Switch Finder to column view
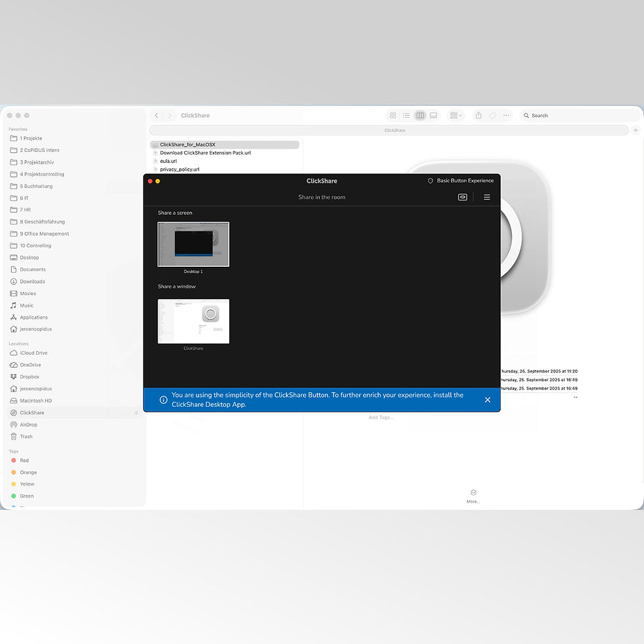 (x=420, y=116)
